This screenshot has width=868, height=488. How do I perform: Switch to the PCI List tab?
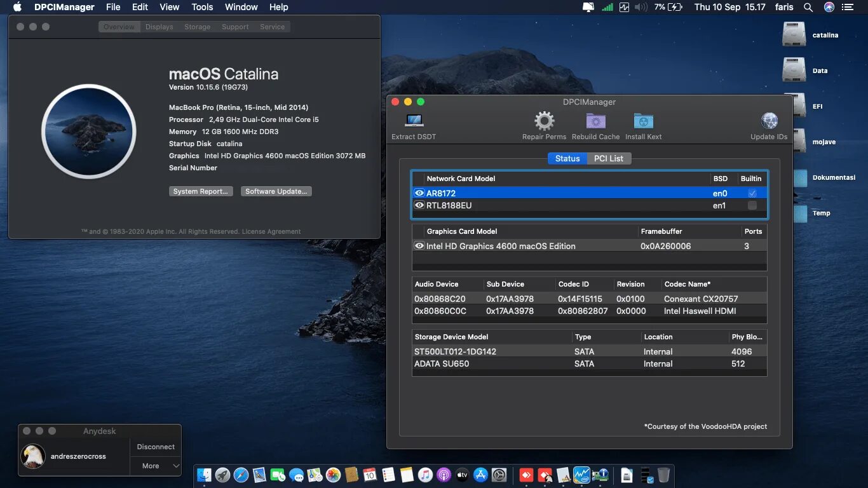tap(609, 158)
